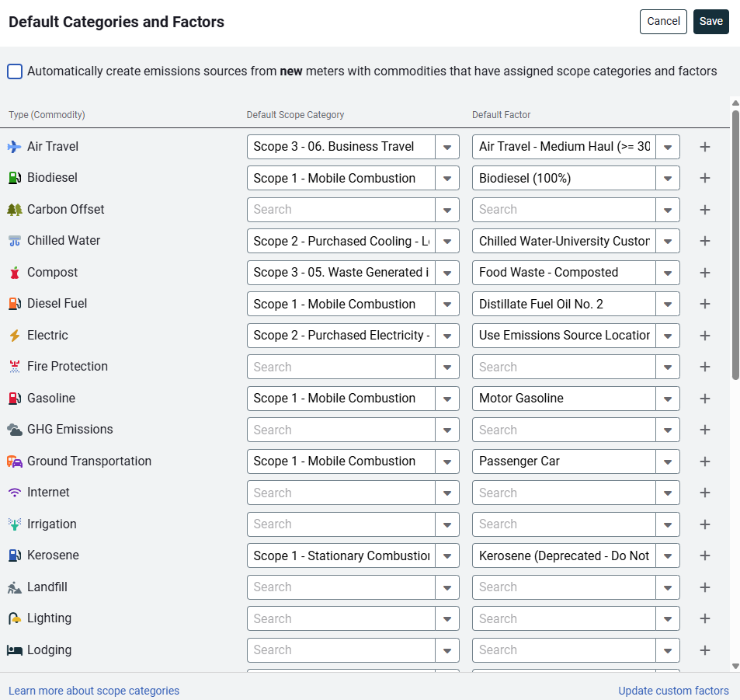Expand Kerosene default factor dropdown
740x700 pixels.
click(667, 555)
